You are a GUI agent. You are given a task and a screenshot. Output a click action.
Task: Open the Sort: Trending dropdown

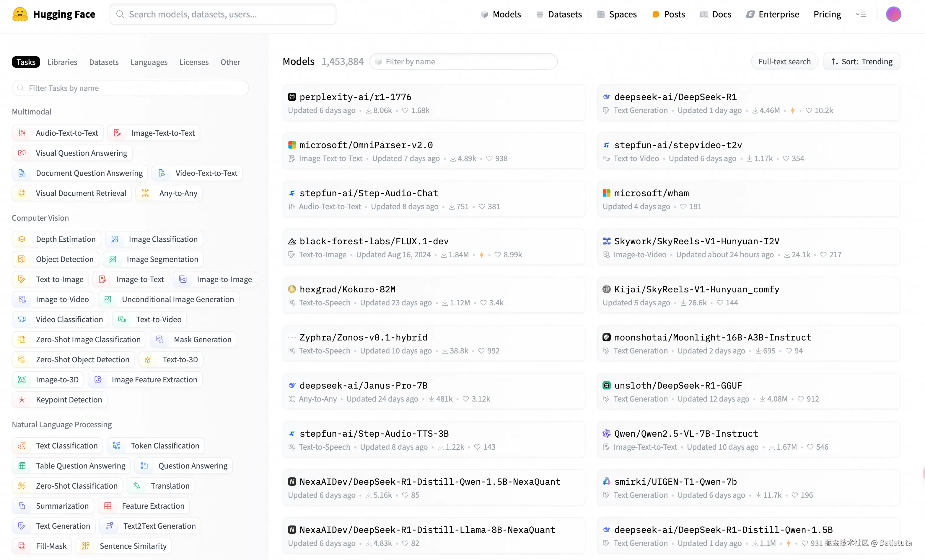[862, 61]
